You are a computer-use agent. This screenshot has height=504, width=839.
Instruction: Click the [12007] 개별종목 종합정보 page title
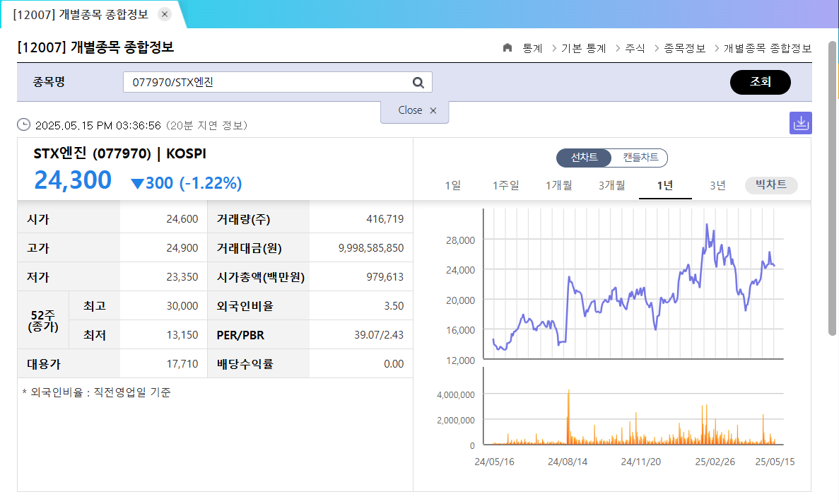[x=96, y=47]
